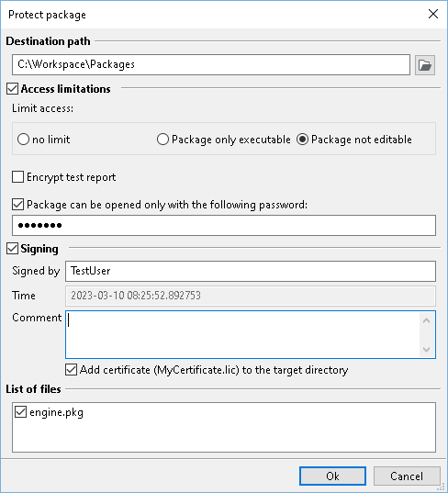448x493 pixels.
Task: Toggle the Access limitations checkbox
Action: 13,89
